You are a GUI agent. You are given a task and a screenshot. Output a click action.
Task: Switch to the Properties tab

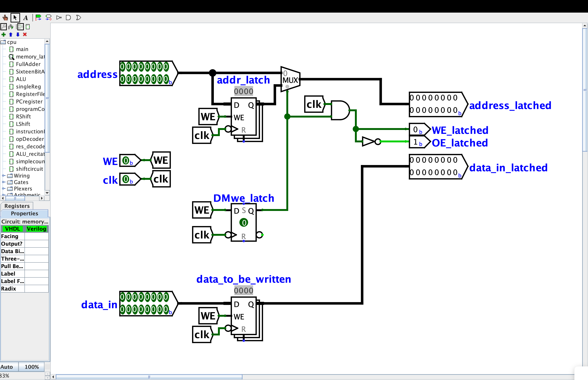[24, 213]
